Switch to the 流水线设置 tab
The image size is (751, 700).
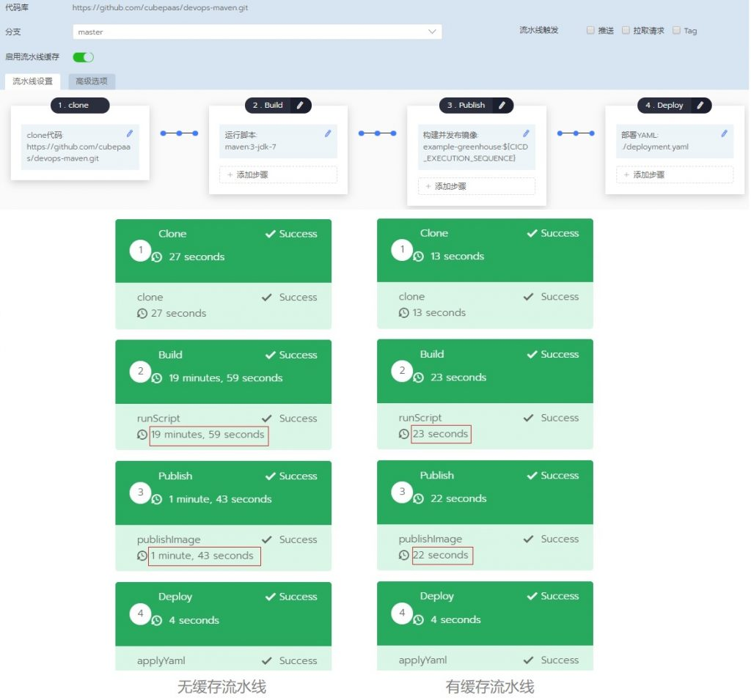32,81
